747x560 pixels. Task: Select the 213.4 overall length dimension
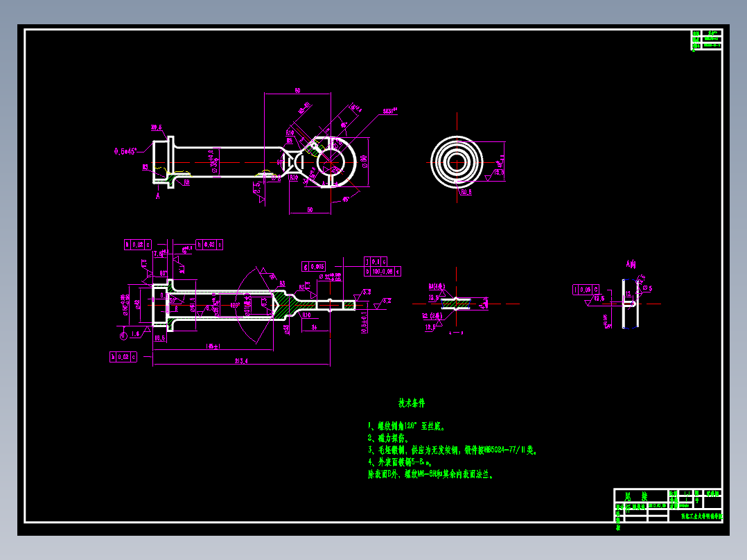click(241, 361)
